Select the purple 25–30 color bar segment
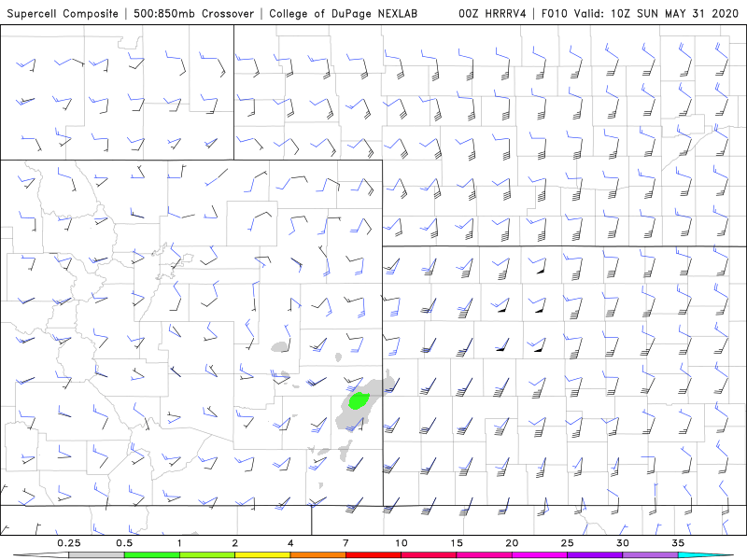Image resolution: width=747 pixels, height=560 pixels. coord(595,555)
